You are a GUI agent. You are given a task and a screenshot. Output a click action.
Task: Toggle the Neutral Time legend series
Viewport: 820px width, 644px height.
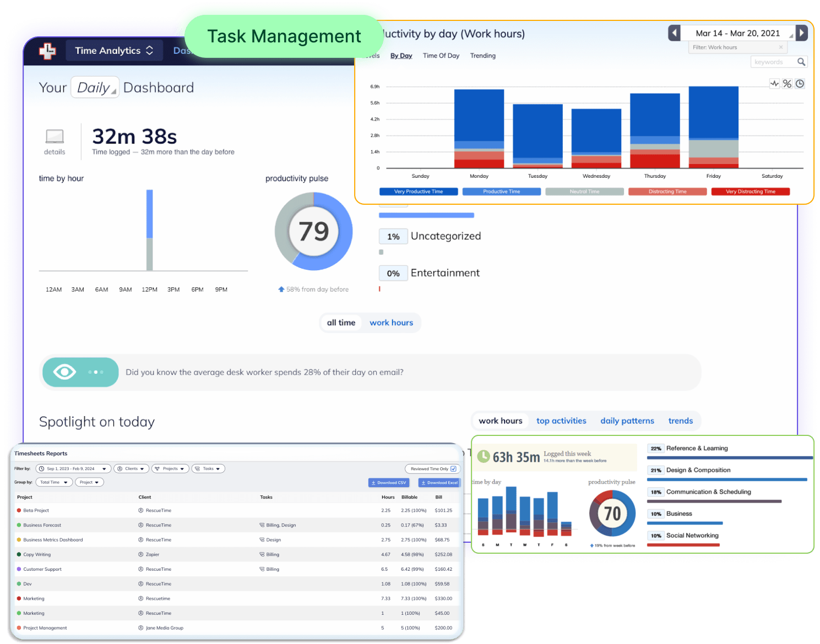click(x=584, y=192)
